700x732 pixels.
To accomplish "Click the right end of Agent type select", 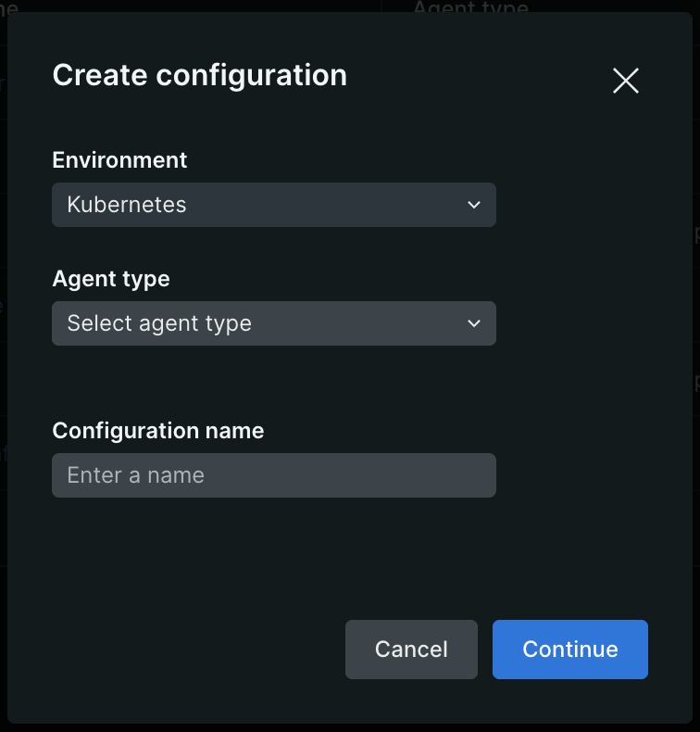I will (485, 323).
